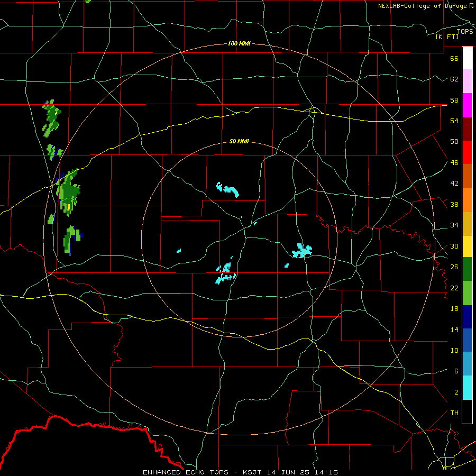Click the 58 legend value
Image resolution: width=476 pixels, height=476 pixels.
tap(454, 100)
